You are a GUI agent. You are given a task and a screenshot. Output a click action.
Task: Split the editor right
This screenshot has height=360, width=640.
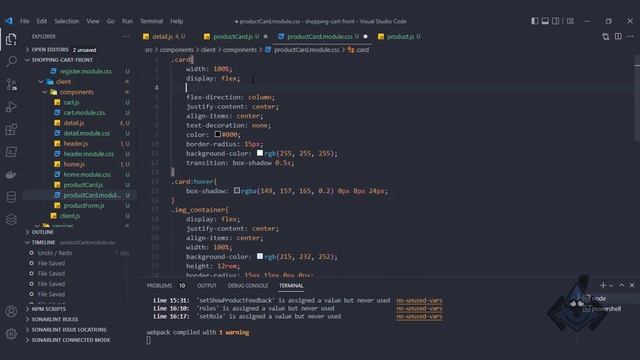tap(618, 36)
